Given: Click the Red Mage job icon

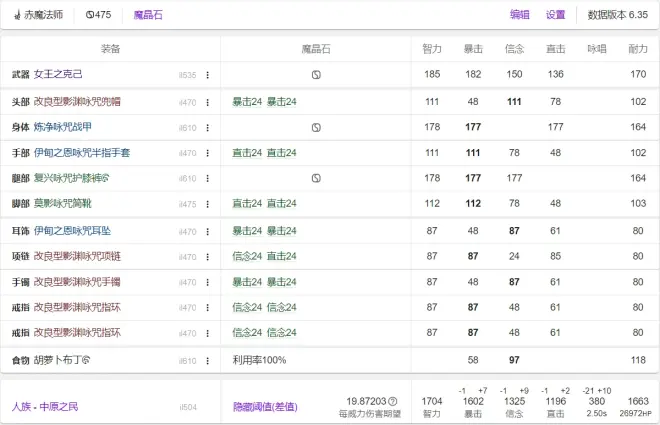Looking at the screenshot, I should pos(17,15).
